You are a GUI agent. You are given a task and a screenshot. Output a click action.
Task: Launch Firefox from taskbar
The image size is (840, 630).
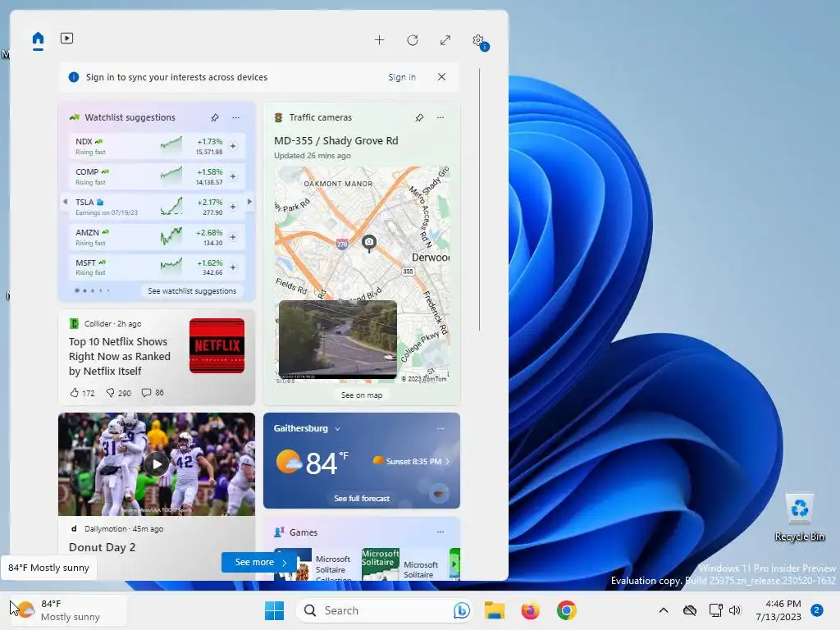[x=531, y=610]
